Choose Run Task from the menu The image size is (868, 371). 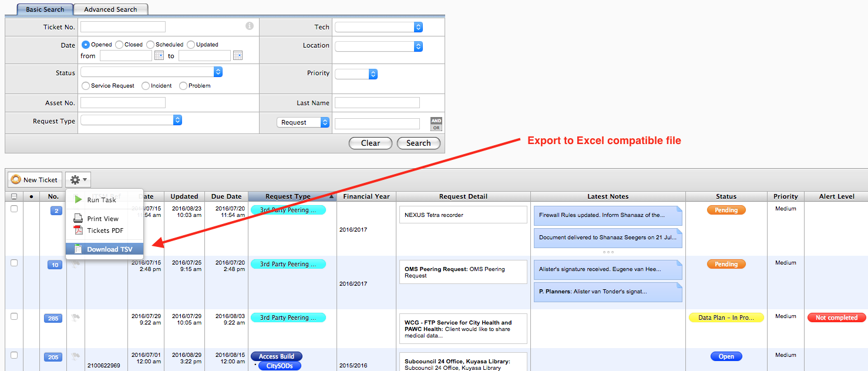click(105, 200)
